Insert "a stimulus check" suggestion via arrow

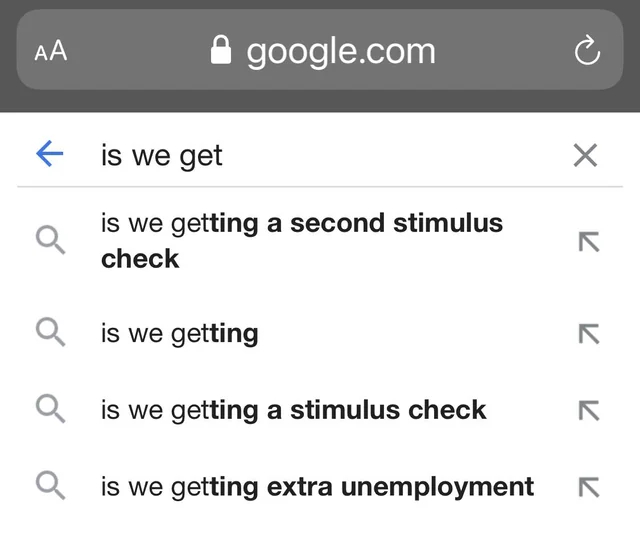point(588,409)
